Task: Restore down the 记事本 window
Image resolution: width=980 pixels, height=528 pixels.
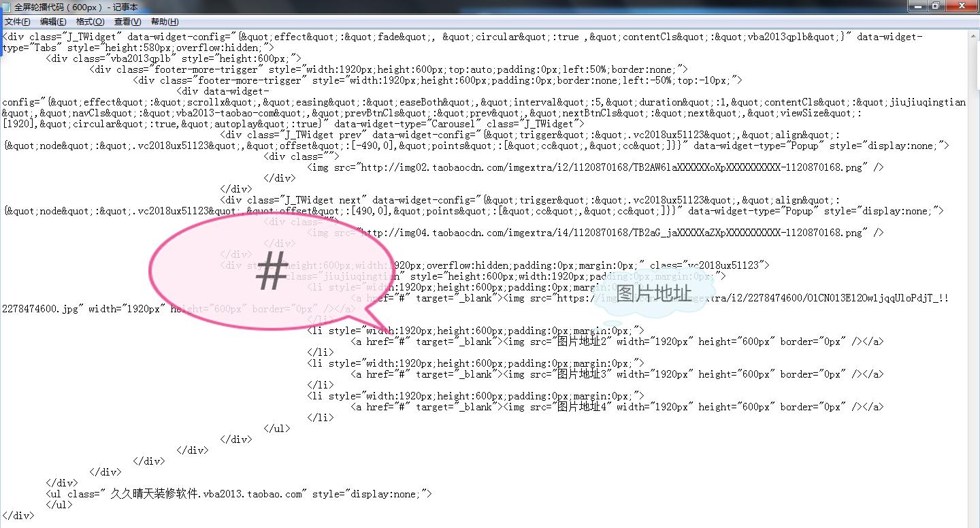Action: coord(936,6)
